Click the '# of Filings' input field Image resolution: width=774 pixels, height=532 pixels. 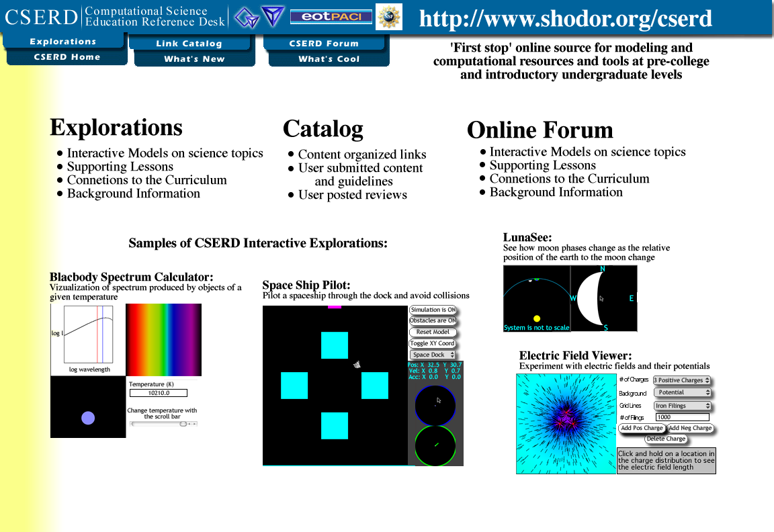pos(682,418)
